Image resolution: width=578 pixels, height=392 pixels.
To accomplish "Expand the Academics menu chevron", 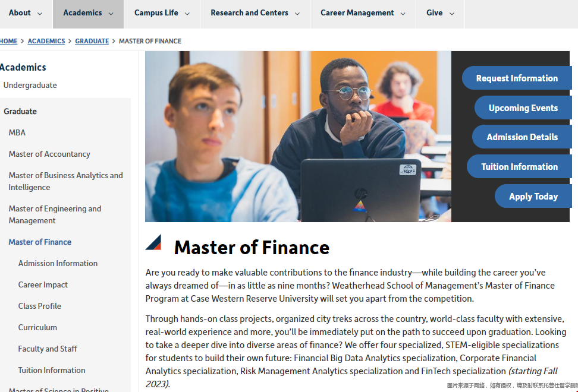I will point(111,14).
